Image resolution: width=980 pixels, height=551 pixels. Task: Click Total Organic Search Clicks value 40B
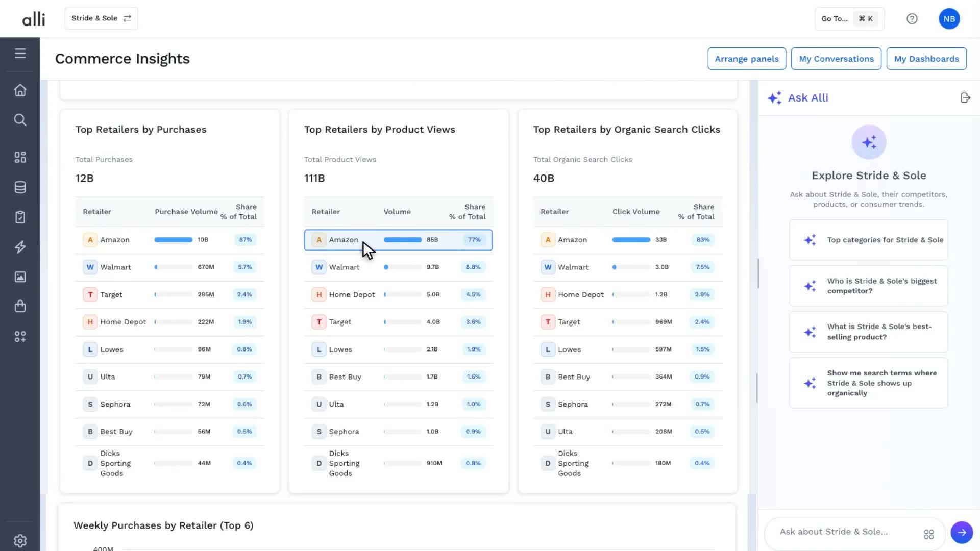[x=544, y=179]
